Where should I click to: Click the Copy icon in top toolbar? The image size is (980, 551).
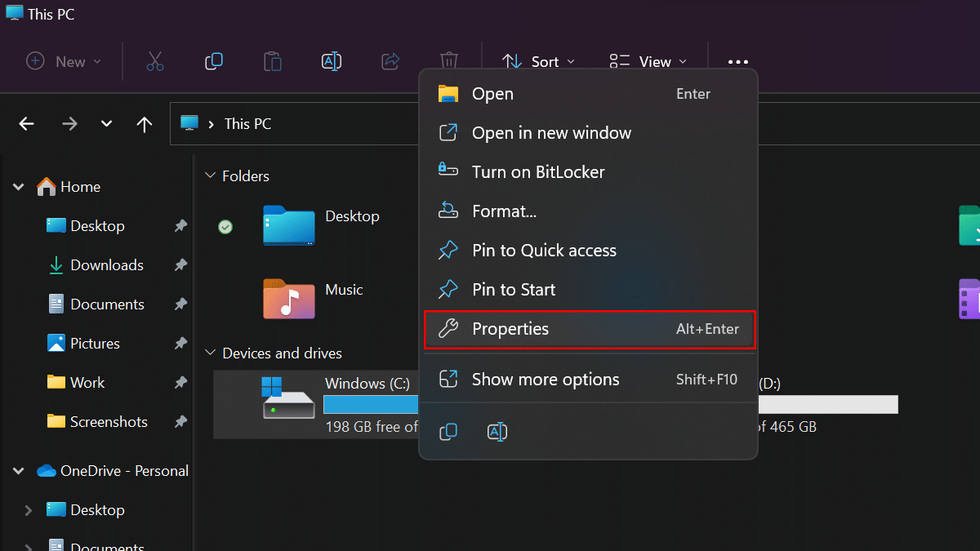click(214, 61)
